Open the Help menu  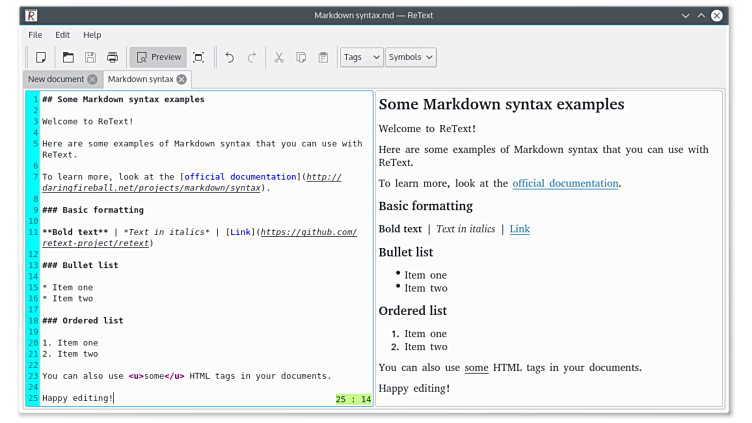pos(92,35)
